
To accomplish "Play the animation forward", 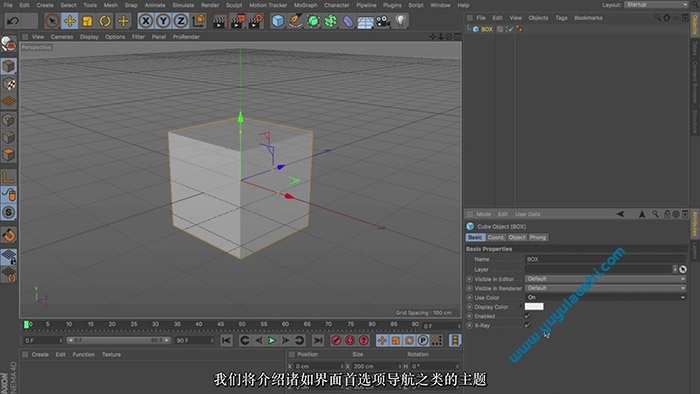I will click(271, 340).
